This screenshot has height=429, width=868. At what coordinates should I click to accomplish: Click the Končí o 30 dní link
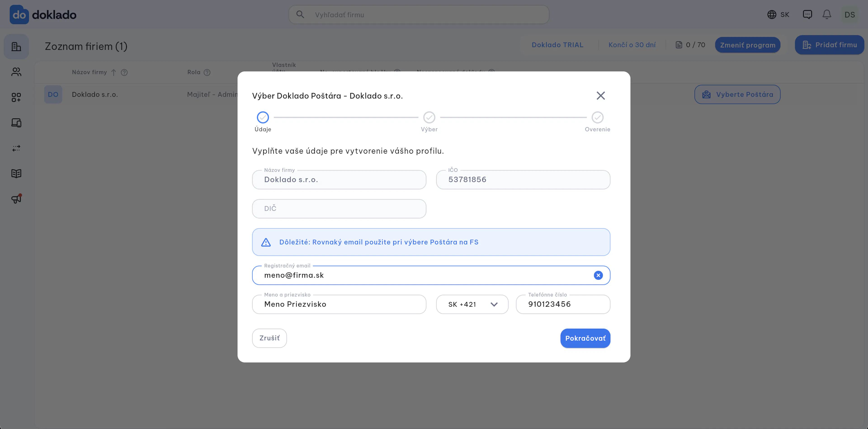tap(632, 45)
